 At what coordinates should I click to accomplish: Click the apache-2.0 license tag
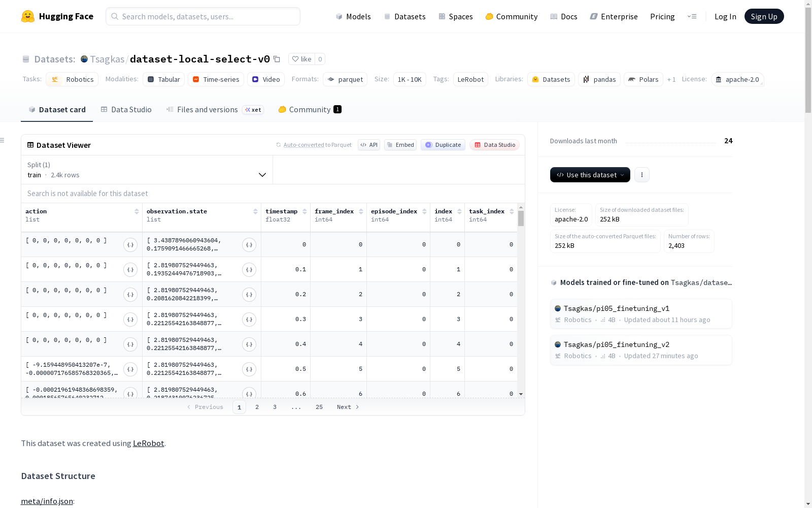[x=737, y=79]
